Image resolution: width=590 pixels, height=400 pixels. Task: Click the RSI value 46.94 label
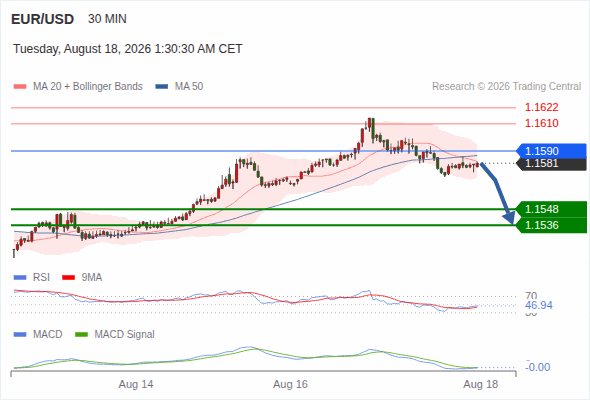tap(539, 305)
